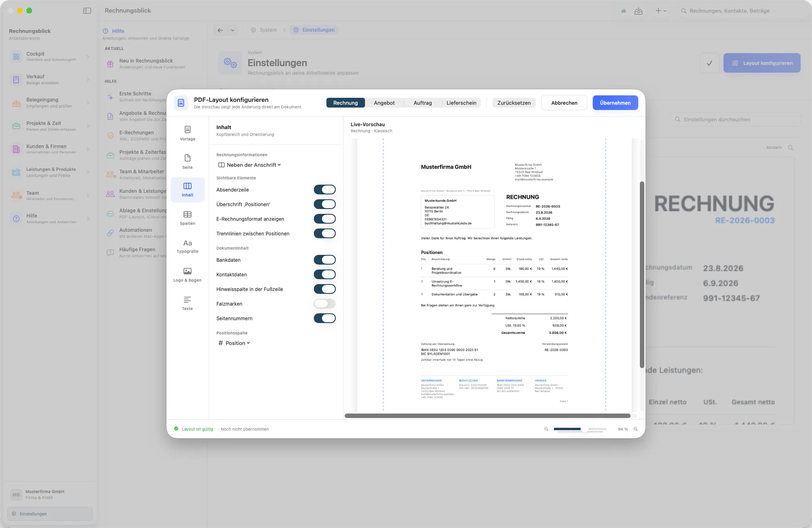This screenshot has width=812, height=528.
Task: Switch to the Auftrag tab
Action: pyautogui.click(x=423, y=103)
